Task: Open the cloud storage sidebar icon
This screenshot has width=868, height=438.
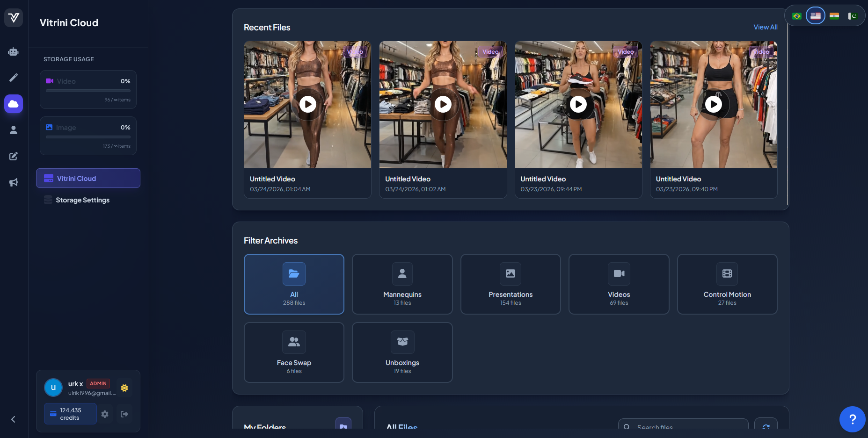Action: pyautogui.click(x=14, y=104)
